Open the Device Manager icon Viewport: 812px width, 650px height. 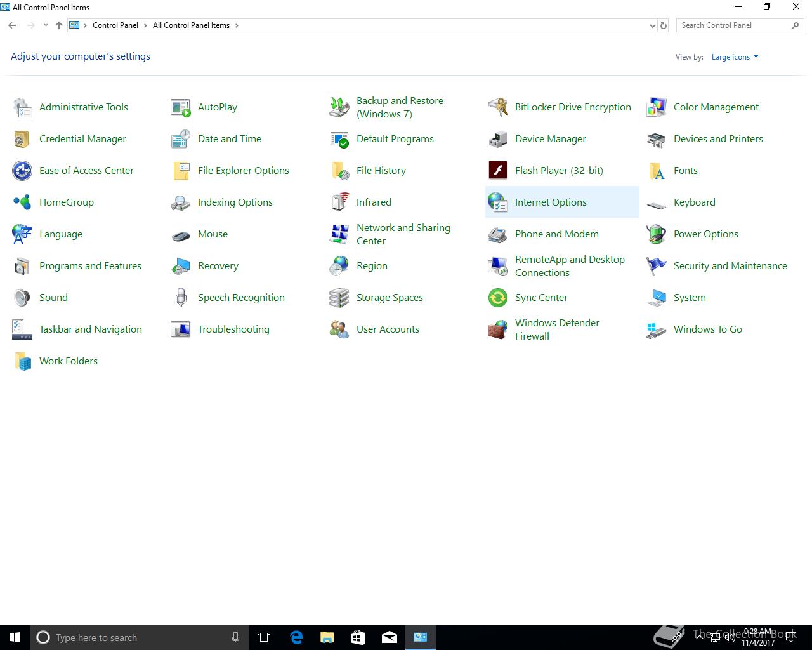pyautogui.click(x=498, y=139)
